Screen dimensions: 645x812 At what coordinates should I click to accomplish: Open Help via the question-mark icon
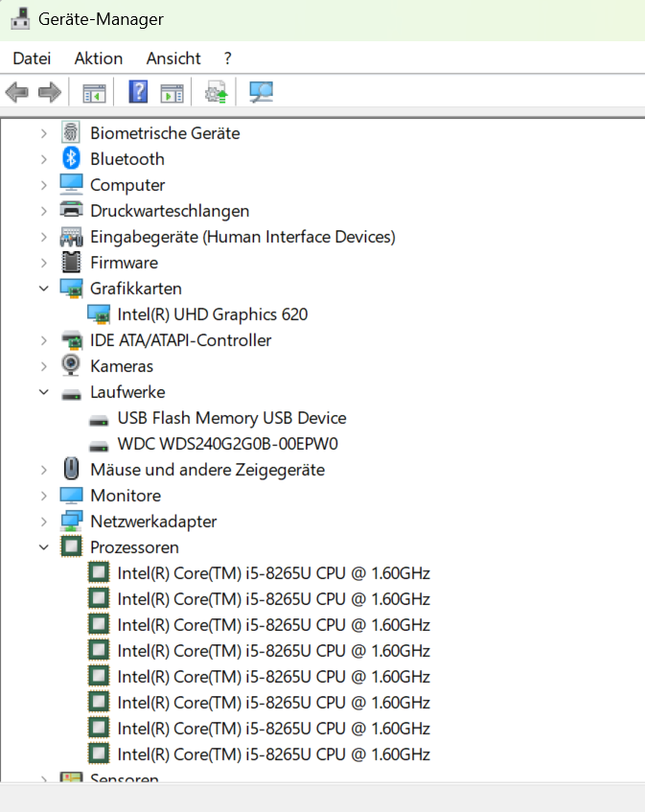click(138, 92)
